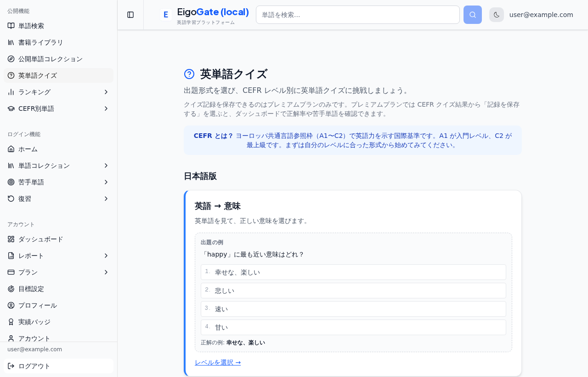Click the 日本語版 section heading

coord(200,176)
